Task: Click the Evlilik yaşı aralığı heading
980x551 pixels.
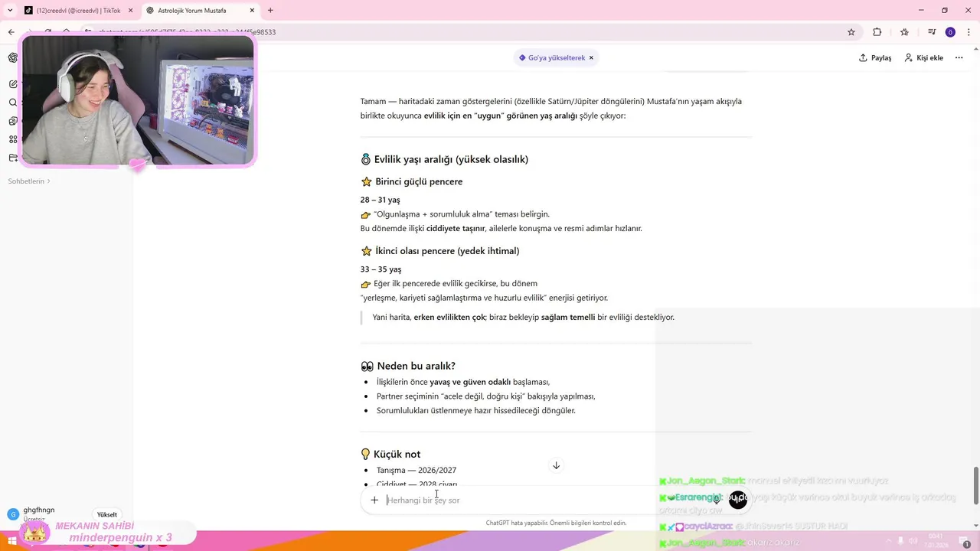Action: 451,159
